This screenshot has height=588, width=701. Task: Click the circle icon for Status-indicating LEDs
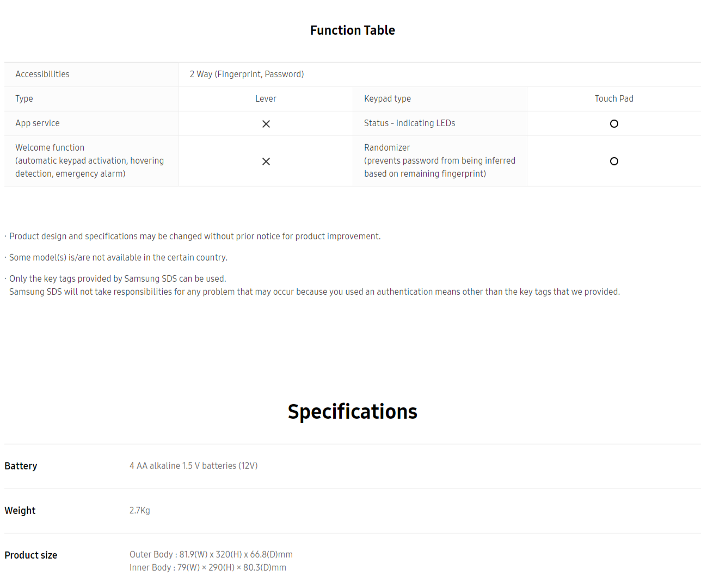point(614,124)
